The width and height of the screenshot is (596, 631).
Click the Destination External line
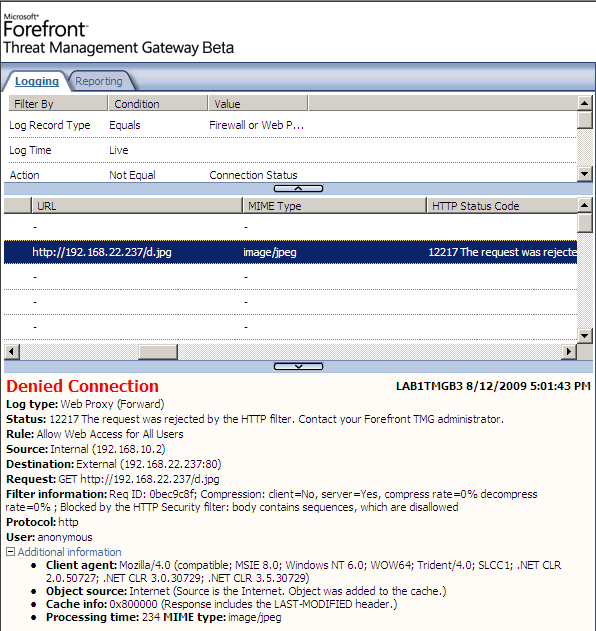pos(113,464)
